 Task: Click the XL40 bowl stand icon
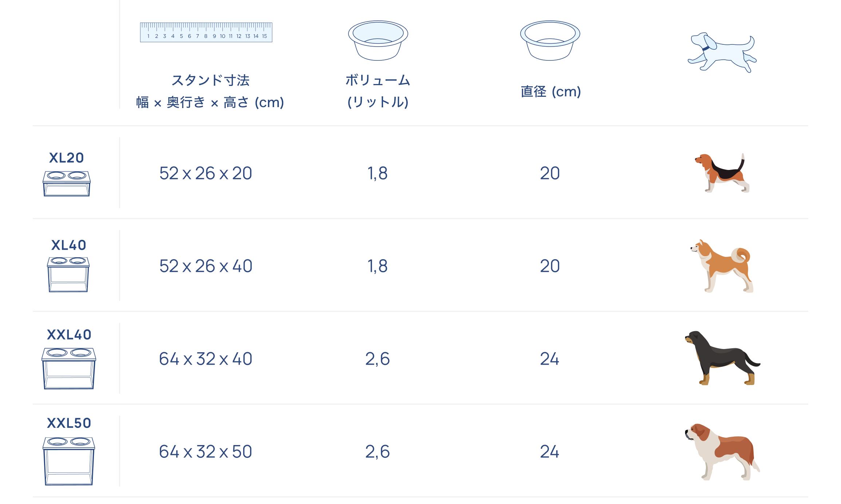68,274
